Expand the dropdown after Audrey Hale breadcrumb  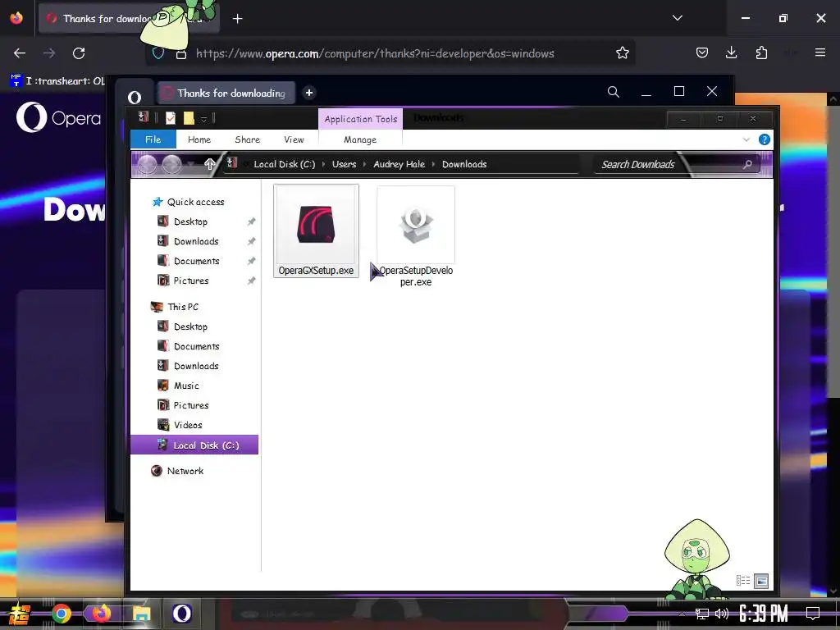[433, 164]
